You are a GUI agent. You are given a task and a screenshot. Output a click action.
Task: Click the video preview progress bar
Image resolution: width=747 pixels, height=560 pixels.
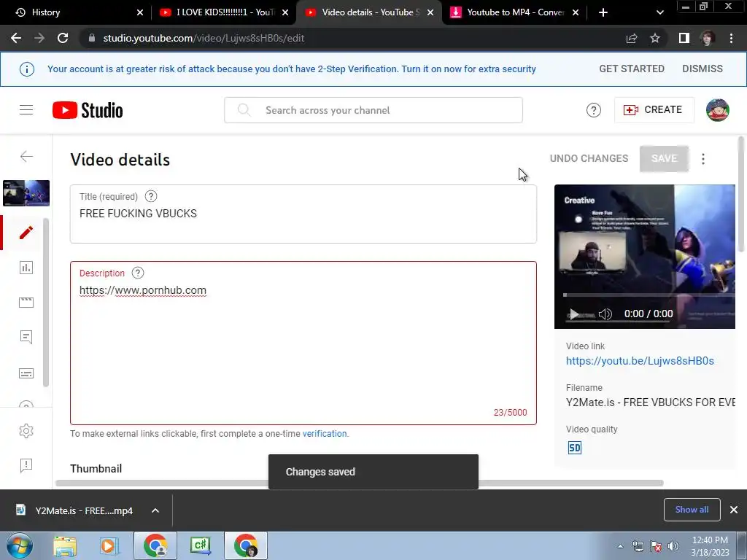point(649,295)
